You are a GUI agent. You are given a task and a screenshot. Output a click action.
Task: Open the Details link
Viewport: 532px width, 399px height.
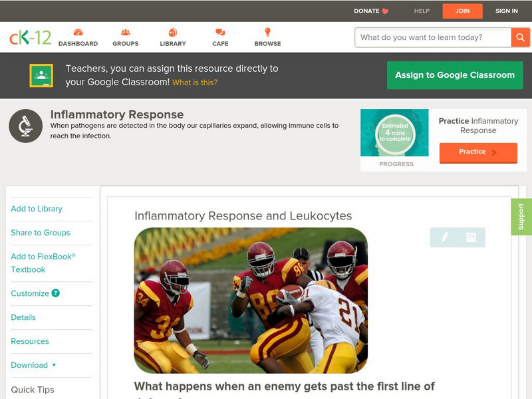click(x=23, y=317)
